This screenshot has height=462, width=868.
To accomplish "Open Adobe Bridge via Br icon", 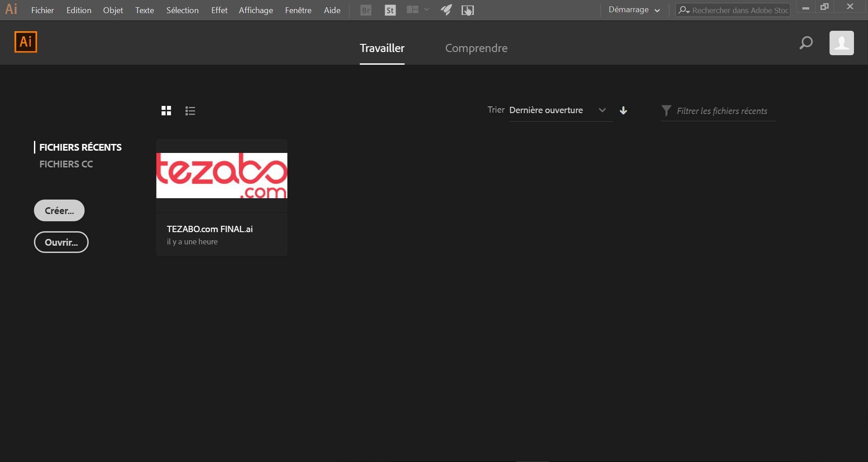I will (x=366, y=10).
